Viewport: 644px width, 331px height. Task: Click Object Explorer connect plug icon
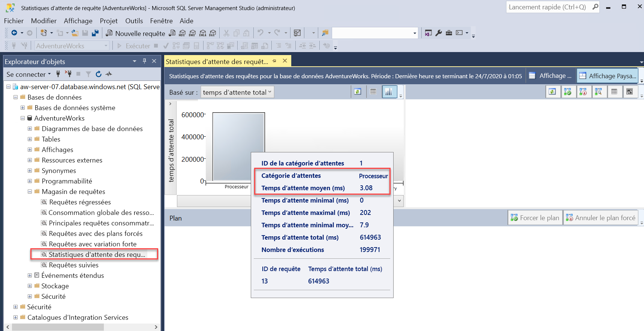(58, 74)
